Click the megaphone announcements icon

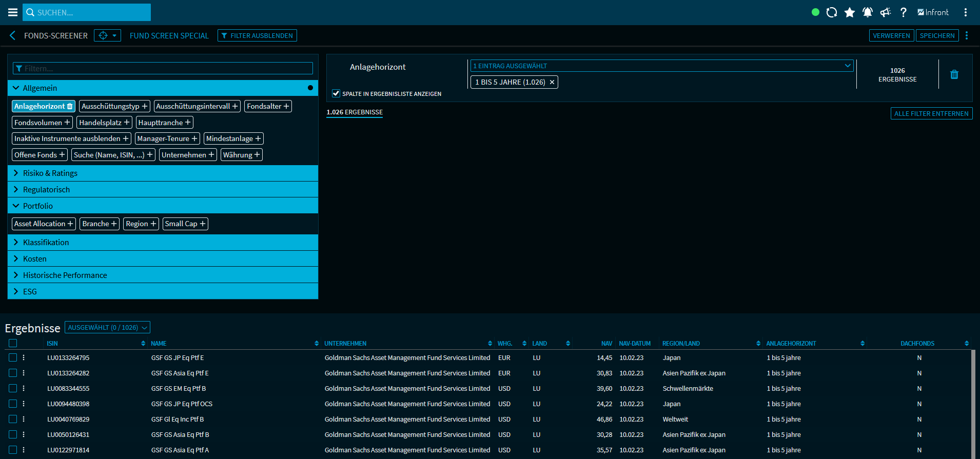pyautogui.click(x=886, y=12)
